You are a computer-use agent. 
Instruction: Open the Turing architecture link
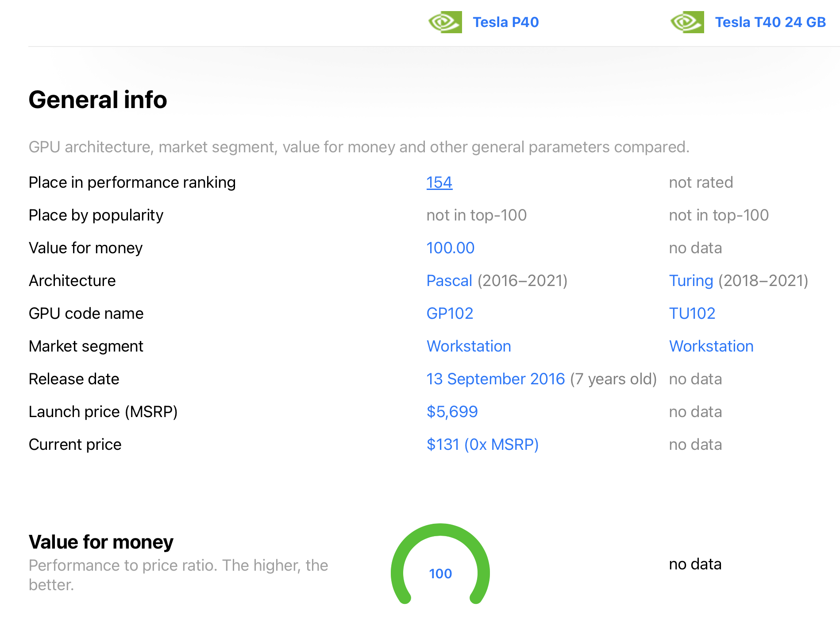pyautogui.click(x=691, y=281)
